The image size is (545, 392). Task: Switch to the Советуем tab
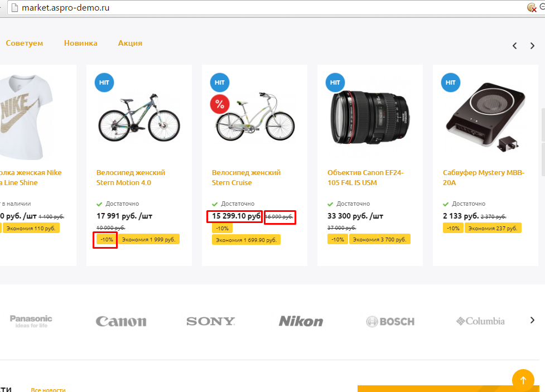pyautogui.click(x=25, y=43)
